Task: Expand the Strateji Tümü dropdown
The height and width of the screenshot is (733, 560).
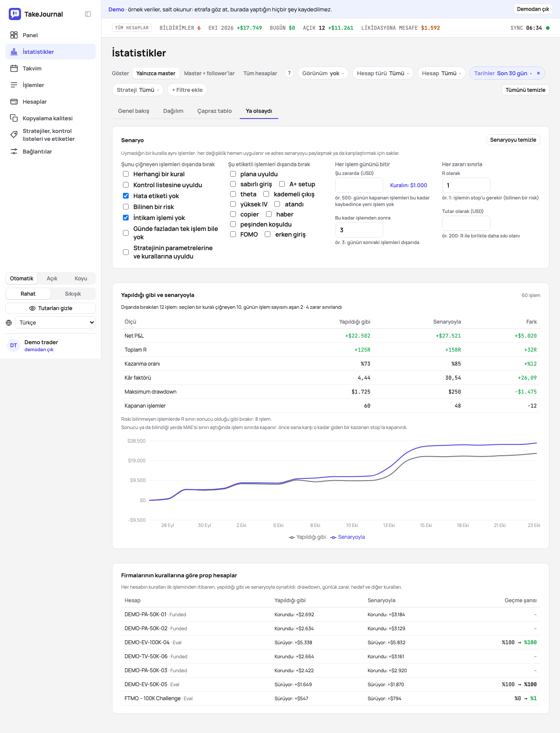Action: click(x=138, y=90)
